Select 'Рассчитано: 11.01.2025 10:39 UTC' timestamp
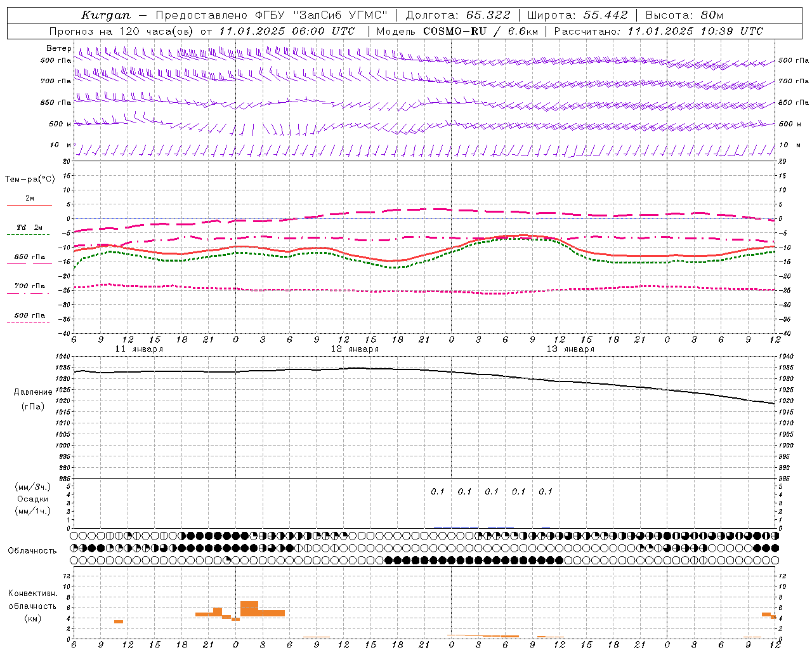 659,31
